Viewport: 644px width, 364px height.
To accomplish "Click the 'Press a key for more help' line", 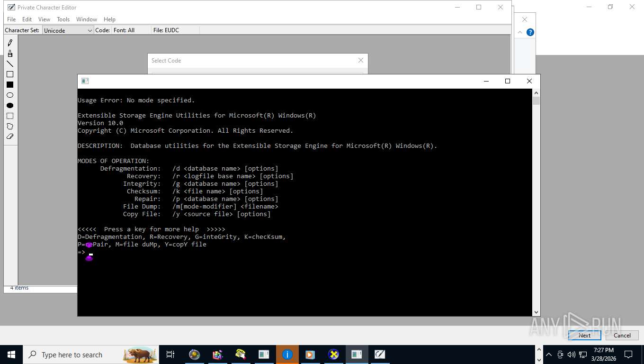I will [152, 229].
